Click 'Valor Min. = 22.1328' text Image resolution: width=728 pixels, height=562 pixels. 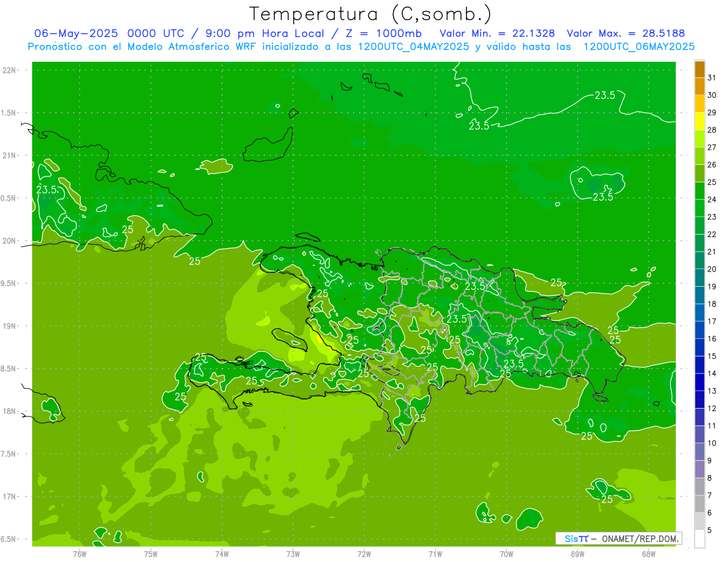coord(497,33)
